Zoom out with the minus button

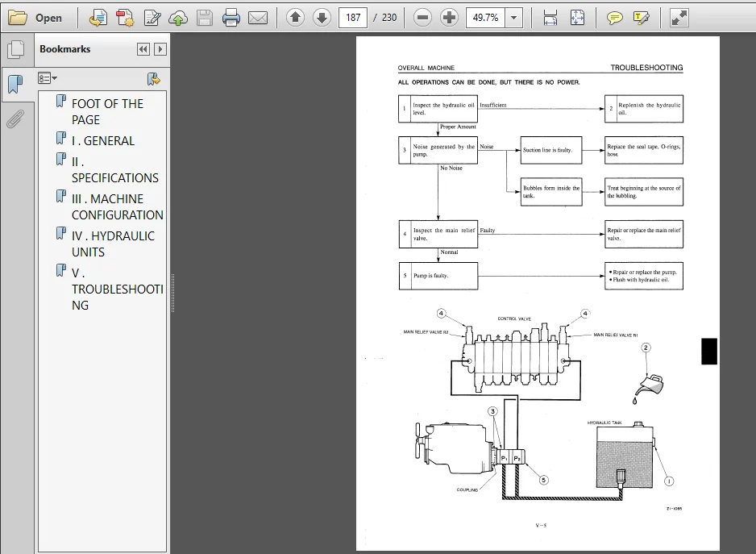(x=422, y=18)
